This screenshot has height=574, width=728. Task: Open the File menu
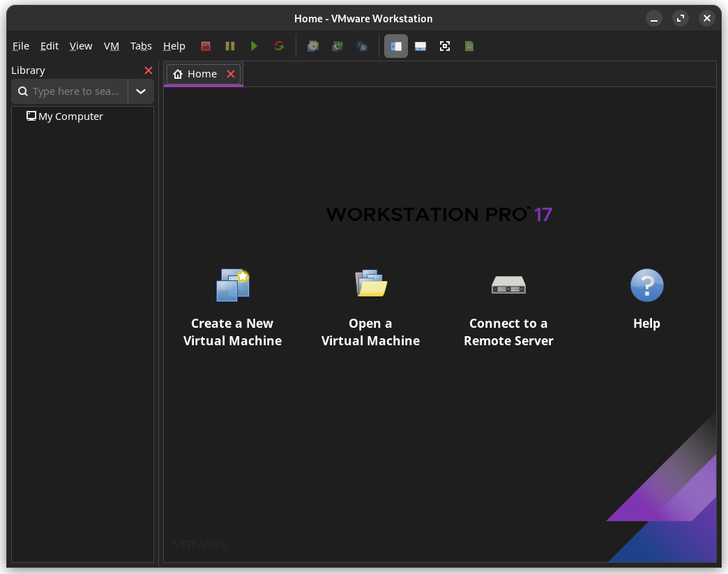[20, 46]
